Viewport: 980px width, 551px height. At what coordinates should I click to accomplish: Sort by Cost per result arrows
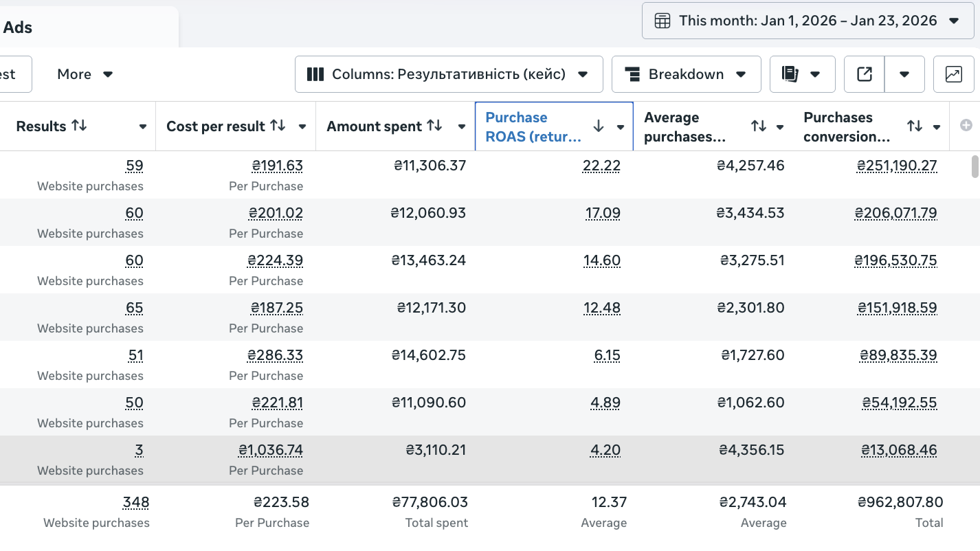(278, 126)
